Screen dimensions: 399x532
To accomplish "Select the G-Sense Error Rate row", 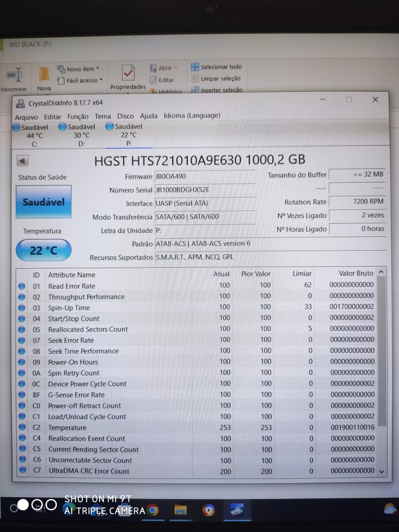I will [197, 395].
